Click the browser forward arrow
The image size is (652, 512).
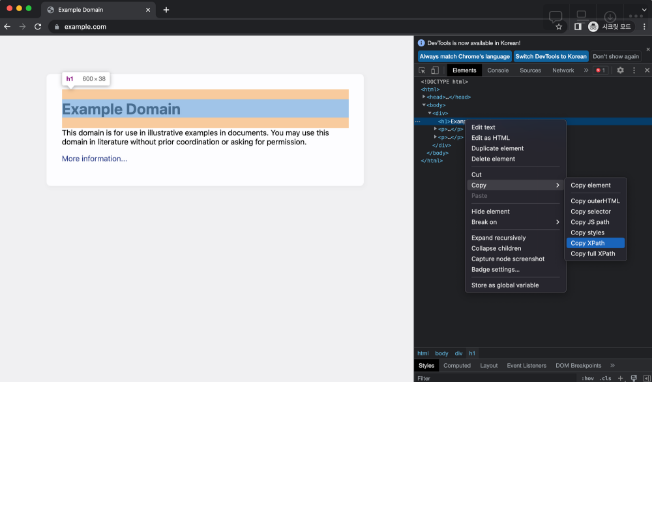(x=22, y=27)
